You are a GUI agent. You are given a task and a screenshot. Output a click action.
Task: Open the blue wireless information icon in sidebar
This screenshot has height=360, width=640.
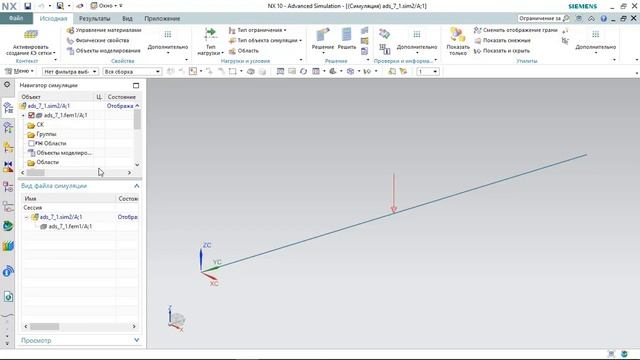pos(8,271)
